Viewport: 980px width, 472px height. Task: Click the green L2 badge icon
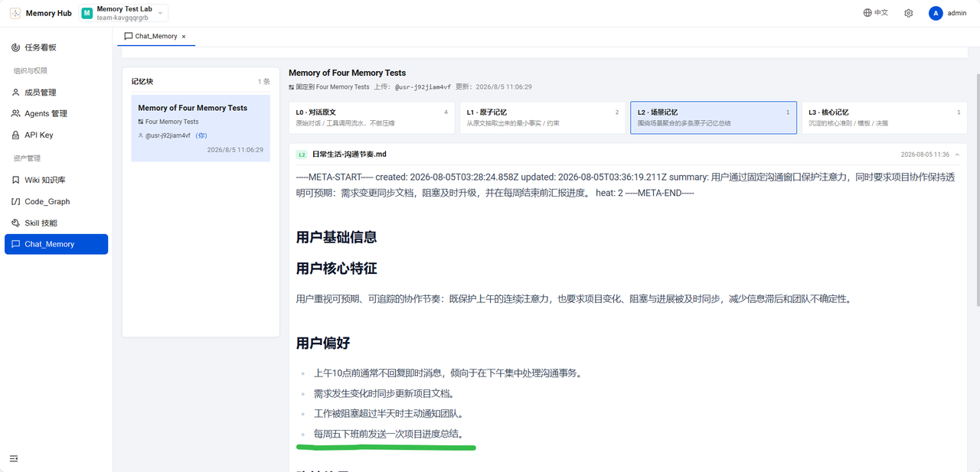coord(302,155)
